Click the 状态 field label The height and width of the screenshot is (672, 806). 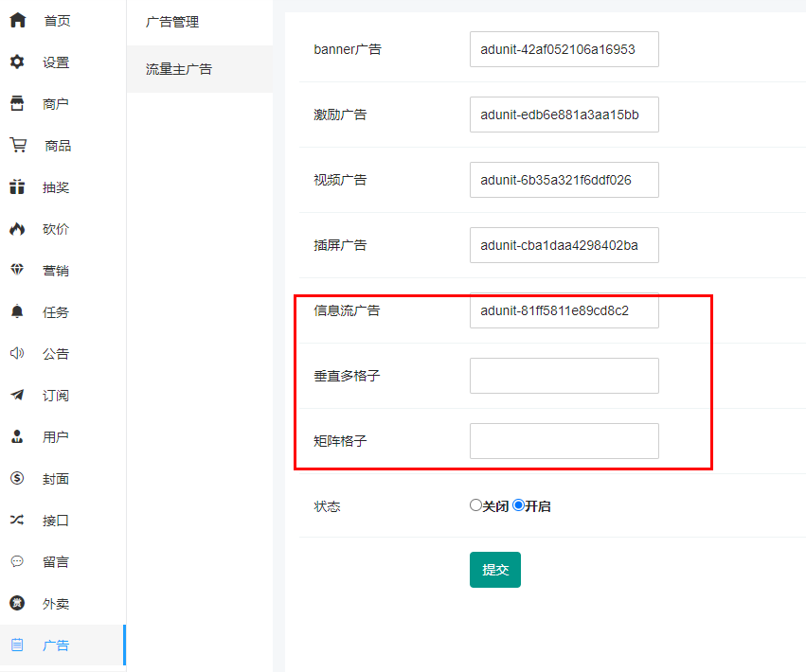click(x=327, y=506)
